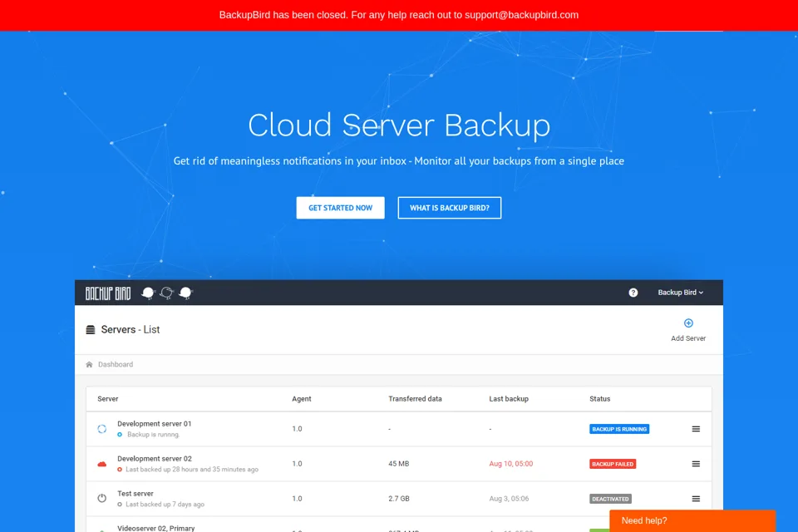Screen dimensions: 798x532
Task: Click the Backup Bird logo in dashboard header
Action: point(108,293)
